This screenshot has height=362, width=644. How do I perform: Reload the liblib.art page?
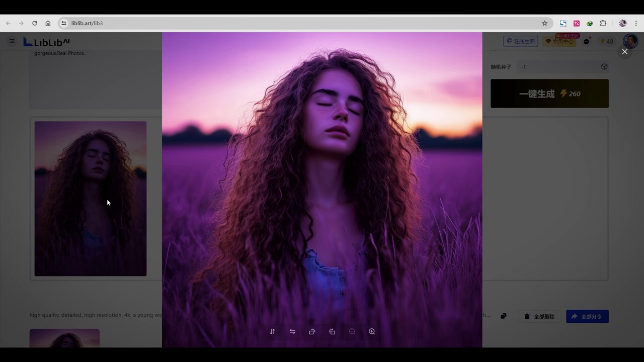tap(35, 23)
